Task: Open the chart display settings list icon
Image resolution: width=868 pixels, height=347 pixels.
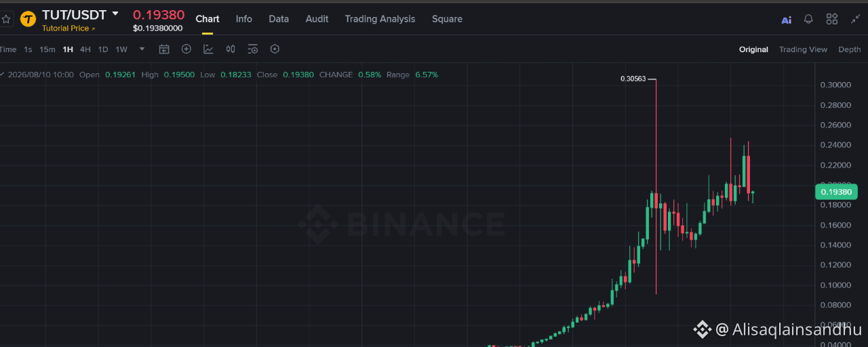Action: click(x=253, y=49)
